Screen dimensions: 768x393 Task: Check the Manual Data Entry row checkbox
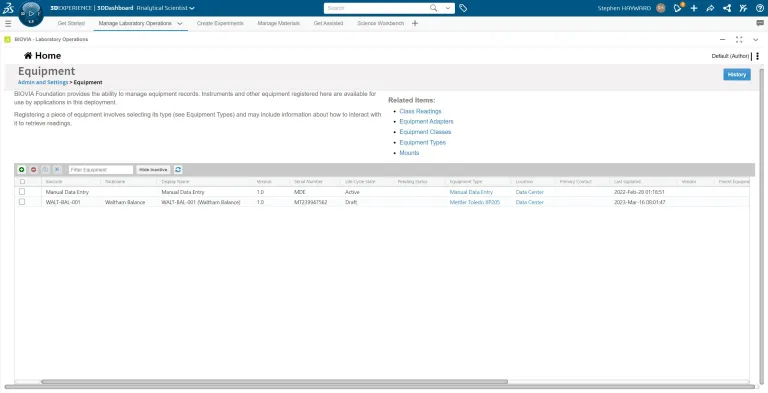pos(22,192)
